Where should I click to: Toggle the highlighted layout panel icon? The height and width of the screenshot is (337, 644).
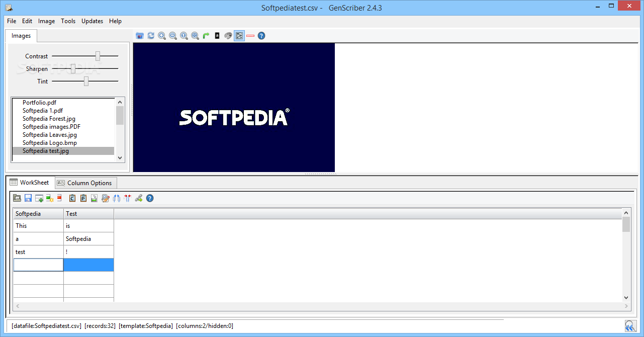239,36
